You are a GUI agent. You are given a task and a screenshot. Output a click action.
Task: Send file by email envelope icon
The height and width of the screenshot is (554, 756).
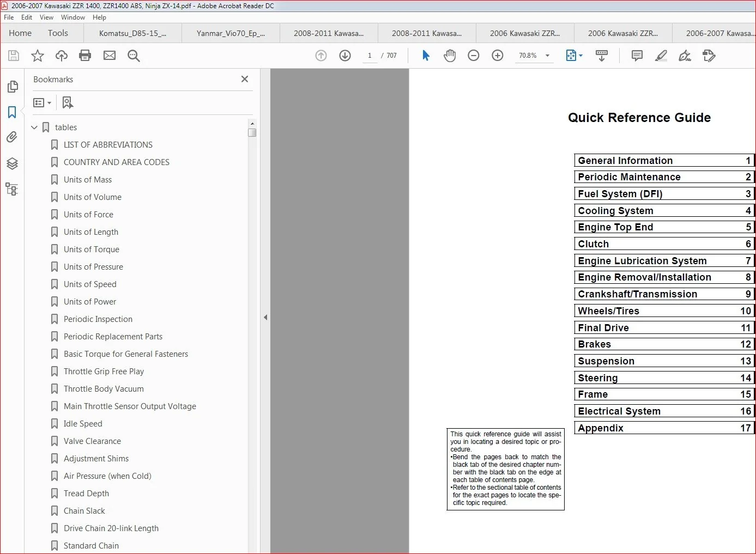(x=110, y=56)
